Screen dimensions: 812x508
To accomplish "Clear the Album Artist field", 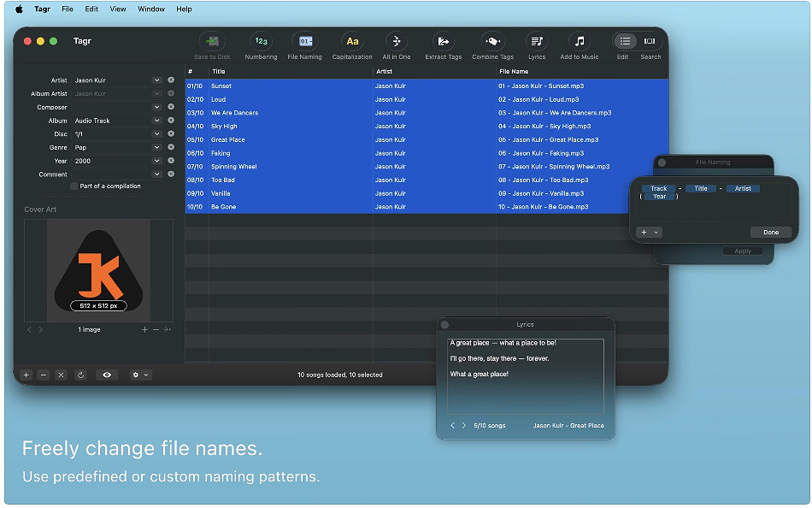I will 171,94.
